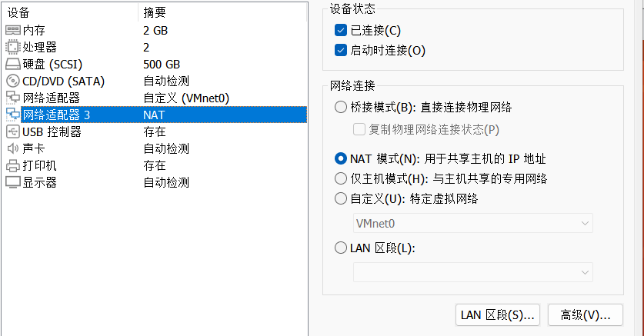Select 自定义(U) virtual network radio button

[341, 199]
